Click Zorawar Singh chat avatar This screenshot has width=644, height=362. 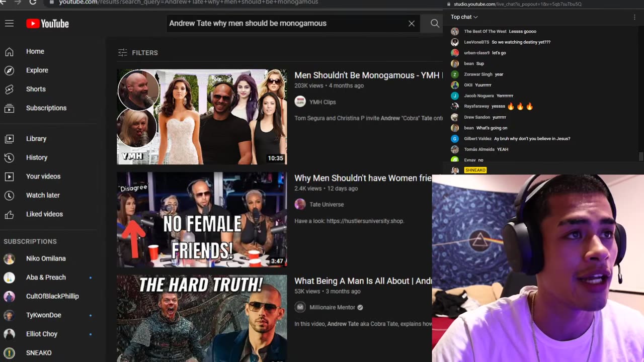click(x=455, y=74)
